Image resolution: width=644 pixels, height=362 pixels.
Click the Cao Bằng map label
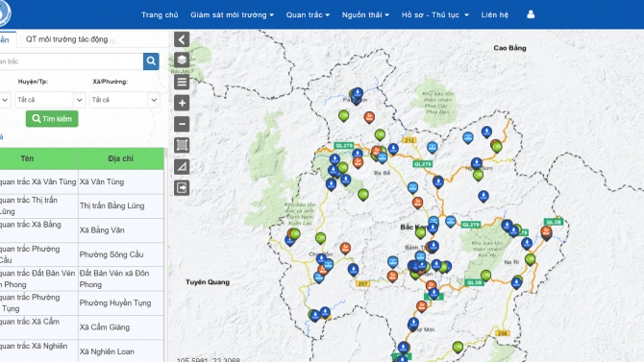point(509,48)
